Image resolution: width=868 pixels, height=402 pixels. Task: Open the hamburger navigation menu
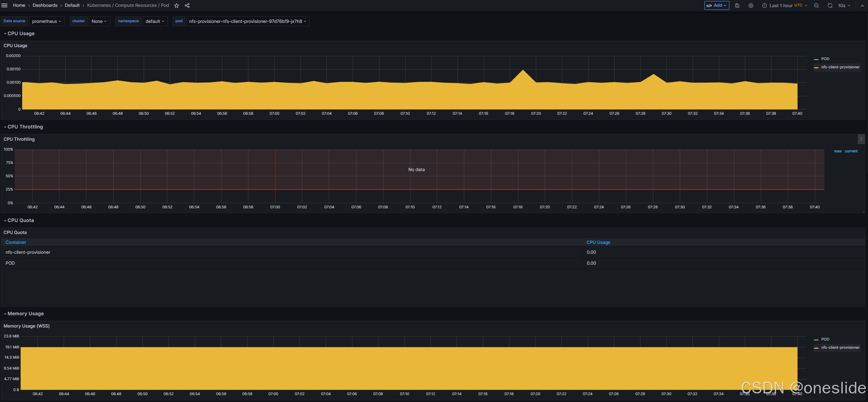(4, 5)
